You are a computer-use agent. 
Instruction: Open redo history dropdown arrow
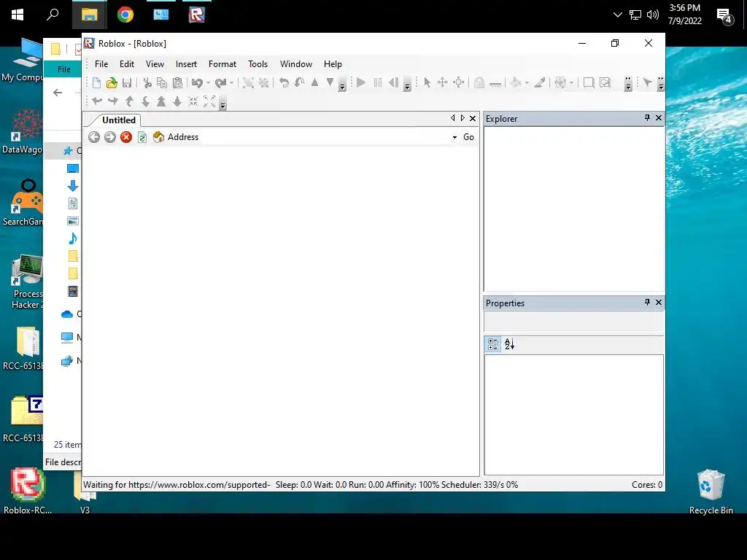(231, 83)
